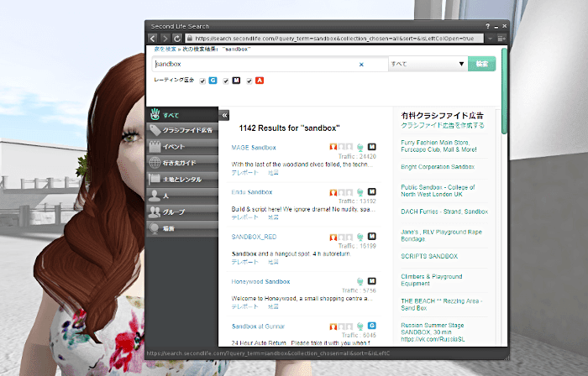
Task: Open the MAGE Sandbox result
Action: pyautogui.click(x=254, y=148)
